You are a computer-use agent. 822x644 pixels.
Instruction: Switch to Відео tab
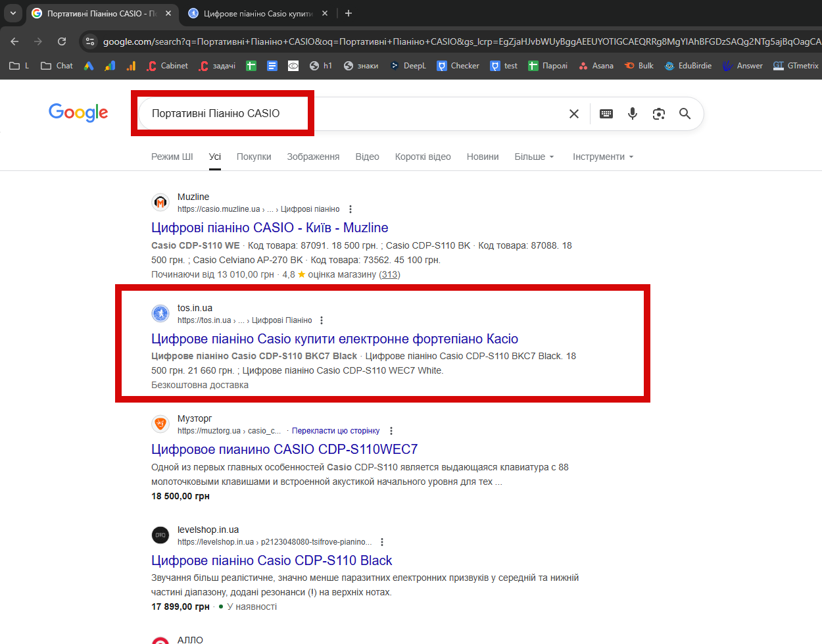tap(367, 157)
